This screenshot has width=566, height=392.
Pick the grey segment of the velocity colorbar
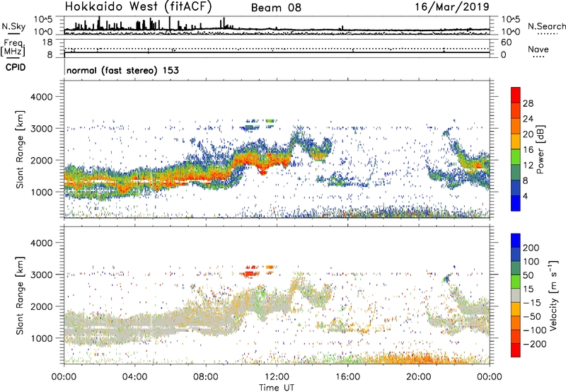pos(516,296)
